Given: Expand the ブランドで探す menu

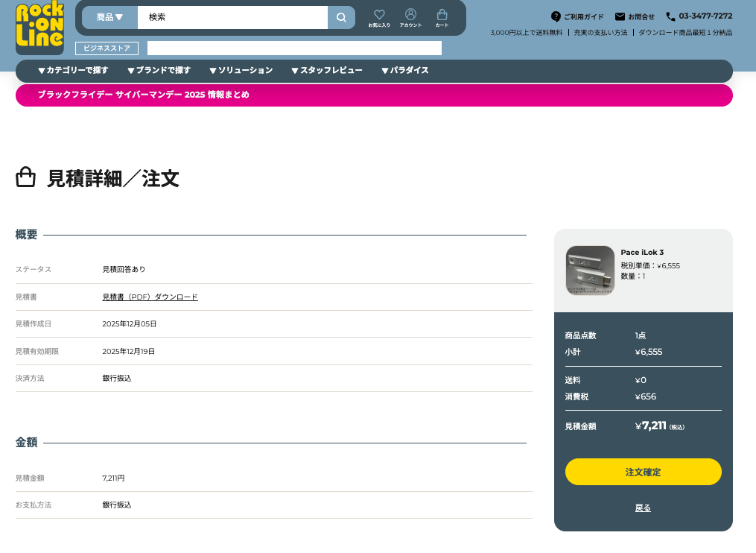Looking at the screenshot, I should [159, 71].
